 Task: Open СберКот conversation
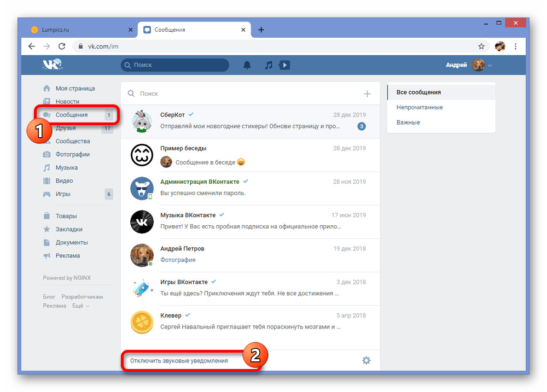[x=250, y=121]
